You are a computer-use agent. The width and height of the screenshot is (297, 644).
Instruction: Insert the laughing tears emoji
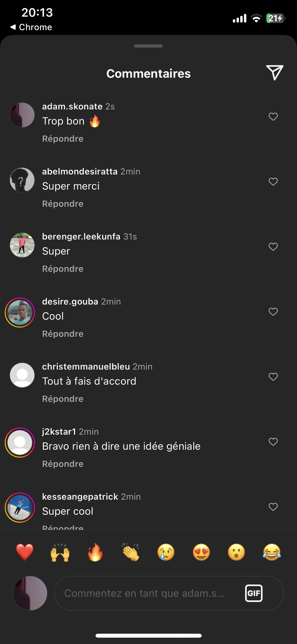click(x=272, y=552)
